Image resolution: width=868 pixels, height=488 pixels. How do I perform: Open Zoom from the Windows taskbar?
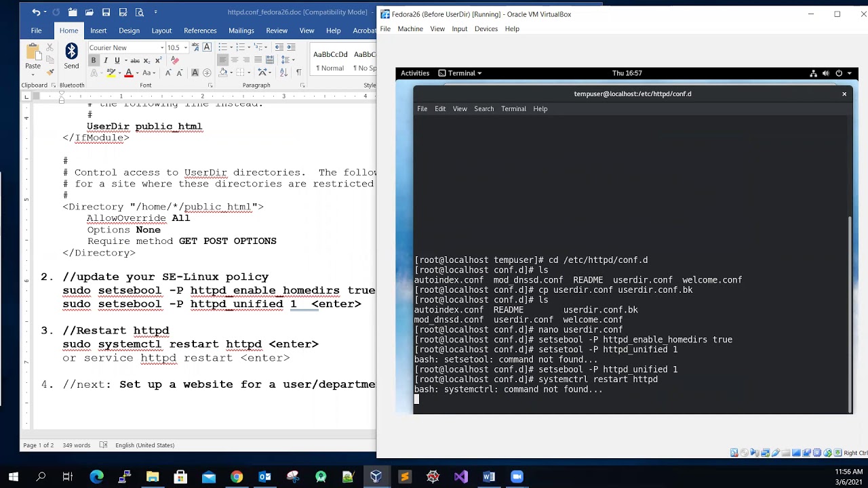coord(517,476)
